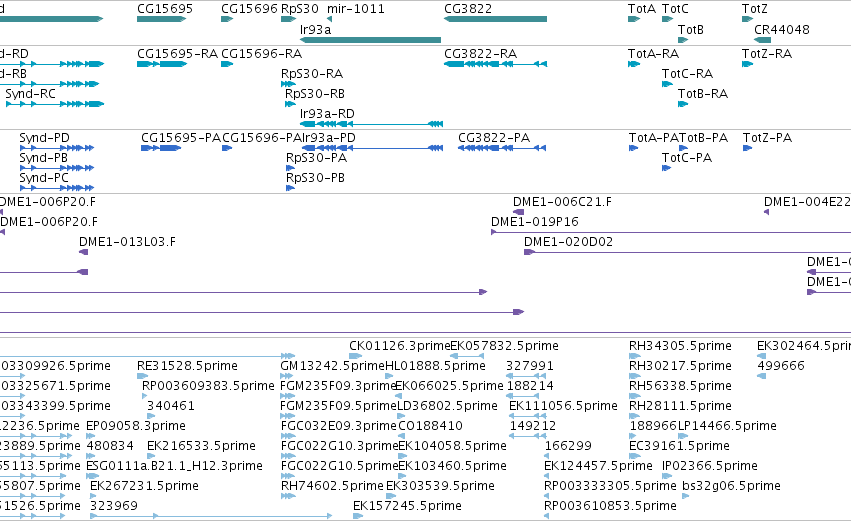Image resolution: width=851 pixels, height=521 pixels.
Task: Select the RpS30-RB transcript label
Action: coord(315,94)
